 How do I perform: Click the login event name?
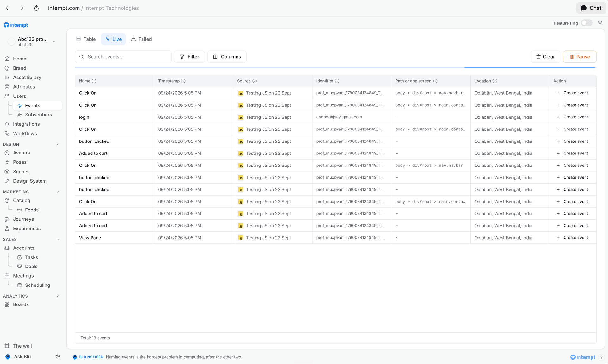click(84, 117)
